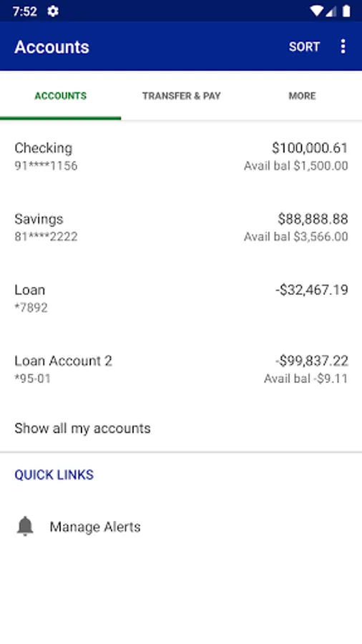The image size is (362, 644).
Task: Open the Savings account ending 2222
Action: (181, 227)
